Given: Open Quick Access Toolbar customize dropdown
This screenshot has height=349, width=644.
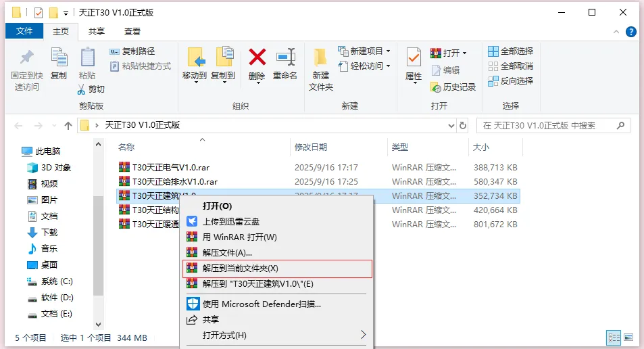Looking at the screenshot, I should point(66,14).
